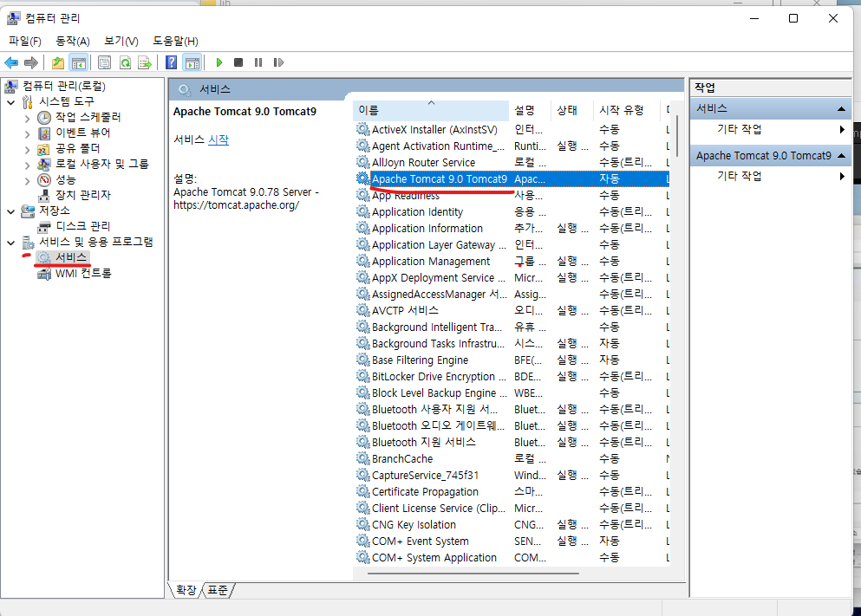Sort by the 시작 유형 column header
This screenshot has height=616, width=861.
tap(626, 110)
